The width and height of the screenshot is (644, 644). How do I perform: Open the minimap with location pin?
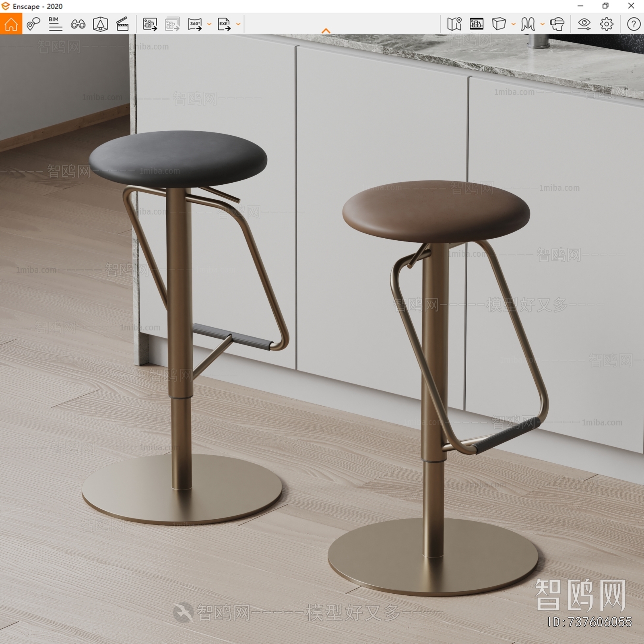click(x=454, y=24)
